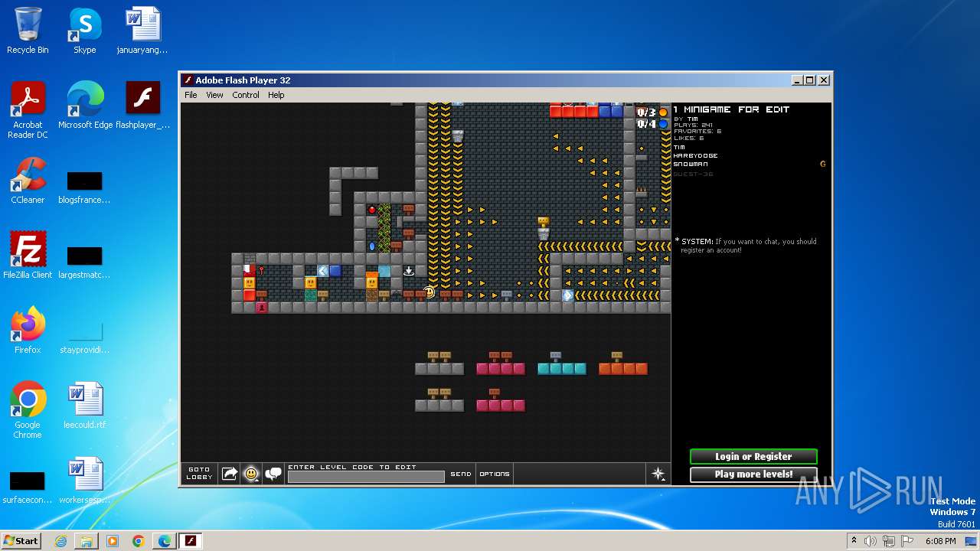Open the smiley selector
Image resolution: width=980 pixels, height=551 pixels.
[x=251, y=474]
